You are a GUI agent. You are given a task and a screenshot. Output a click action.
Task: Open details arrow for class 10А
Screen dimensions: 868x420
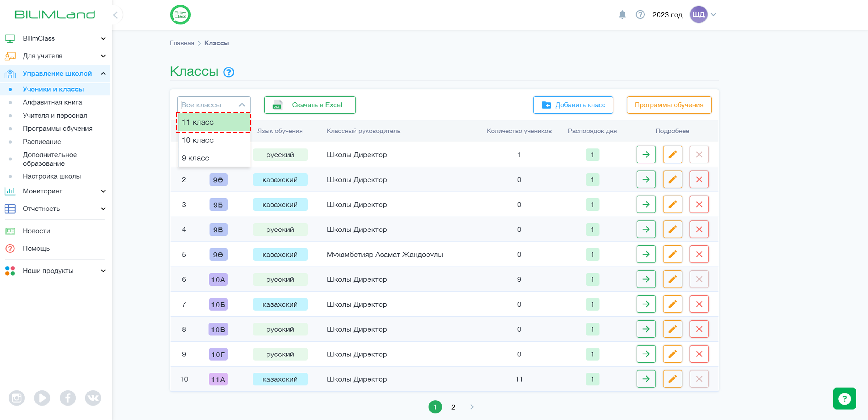[x=646, y=279]
